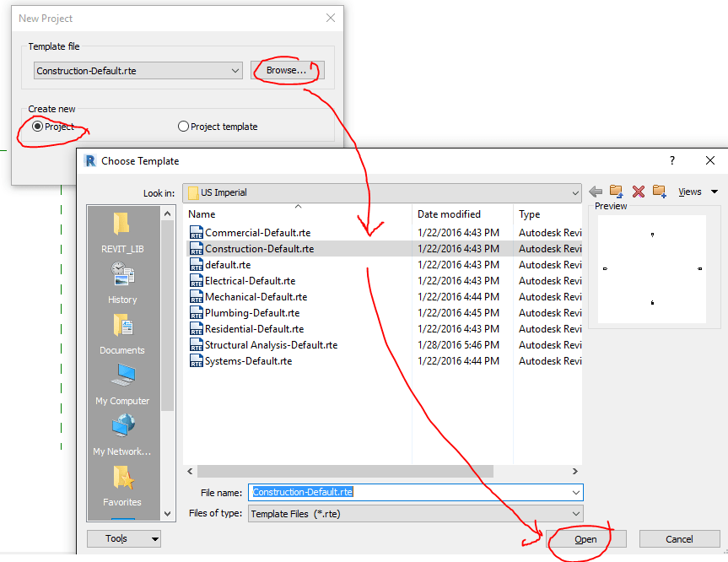Go back using the left arrow icon
728x562 pixels.
tap(596, 192)
